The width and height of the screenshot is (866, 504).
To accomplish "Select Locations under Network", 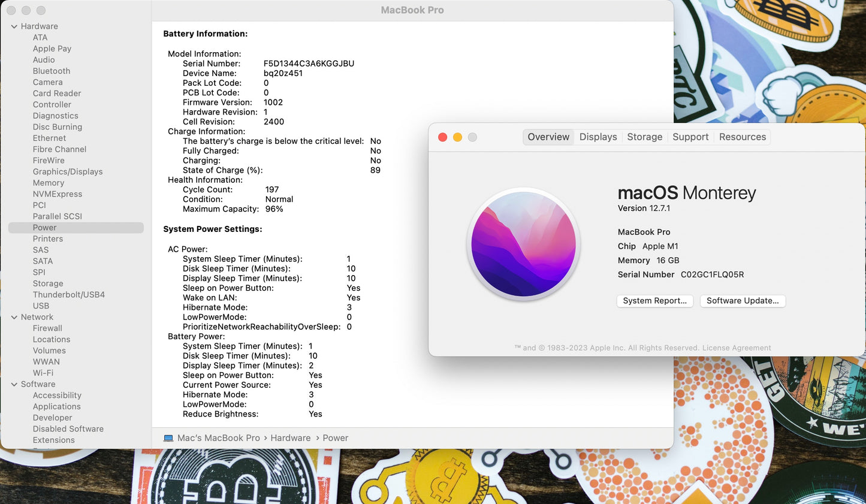I will point(52,339).
